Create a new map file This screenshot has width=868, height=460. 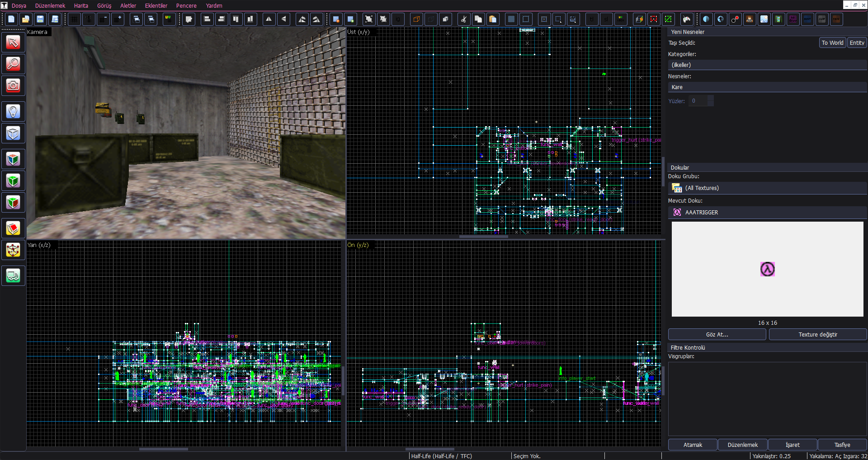tap(11, 19)
